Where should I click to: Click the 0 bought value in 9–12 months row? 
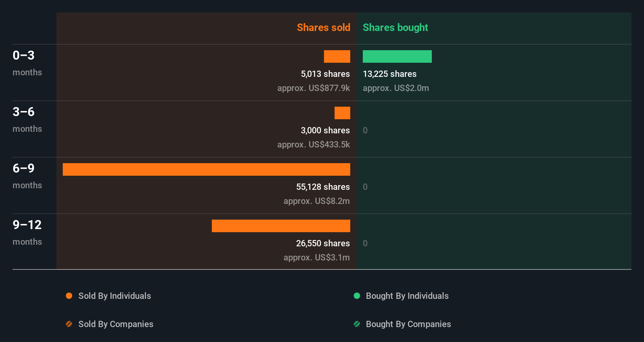(x=365, y=244)
